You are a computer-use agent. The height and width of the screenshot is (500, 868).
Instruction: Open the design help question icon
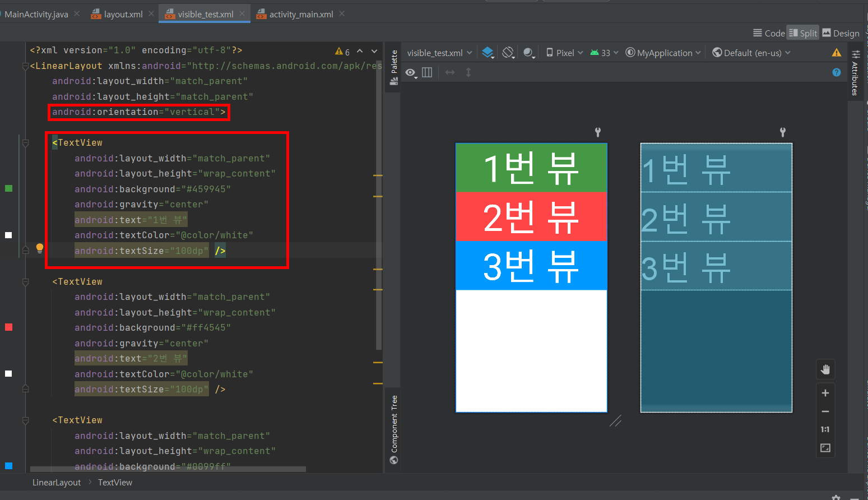click(x=837, y=72)
